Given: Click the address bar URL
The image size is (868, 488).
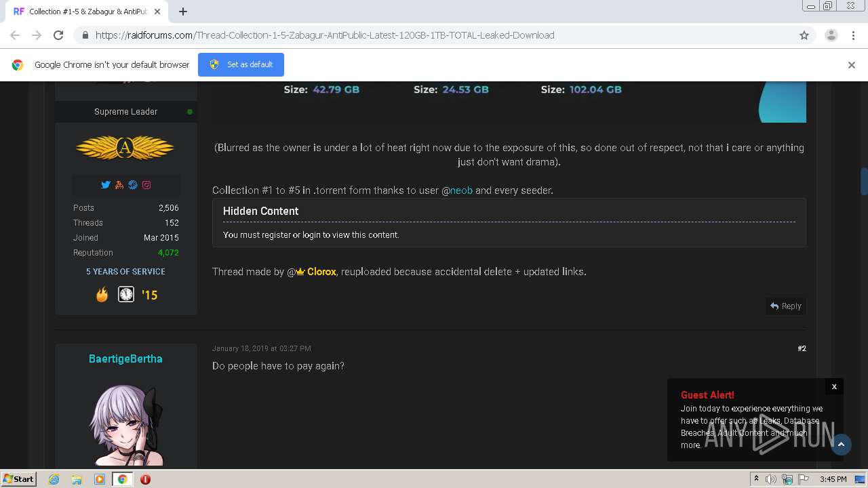Looking at the screenshot, I should pyautogui.click(x=325, y=35).
